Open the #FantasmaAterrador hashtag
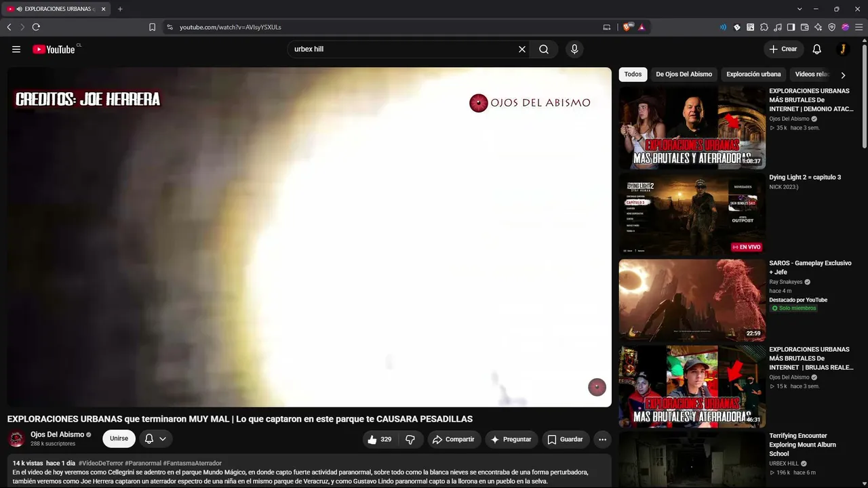The height and width of the screenshot is (488, 868). pos(192,464)
